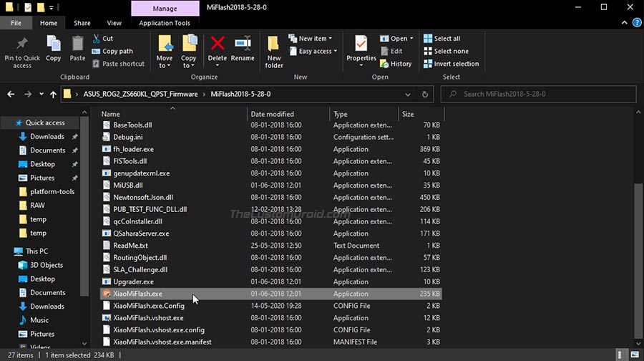Image resolution: width=644 pixels, height=361 pixels.
Task: Click the navigation pane scrollbar
Action: click(84, 206)
